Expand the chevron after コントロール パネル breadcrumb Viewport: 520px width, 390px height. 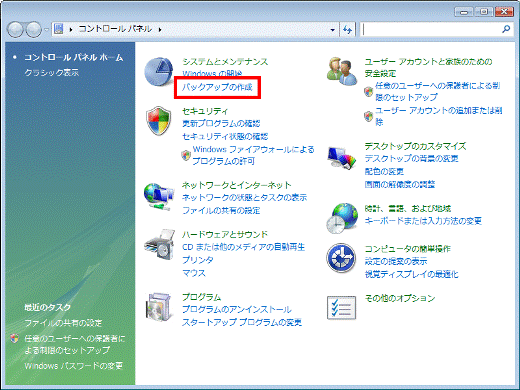click(x=160, y=30)
